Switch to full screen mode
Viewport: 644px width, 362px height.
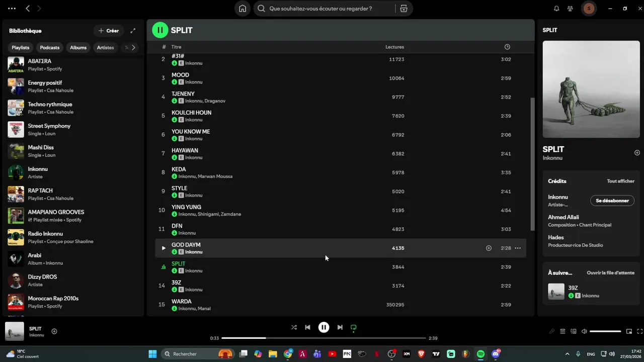640,331
